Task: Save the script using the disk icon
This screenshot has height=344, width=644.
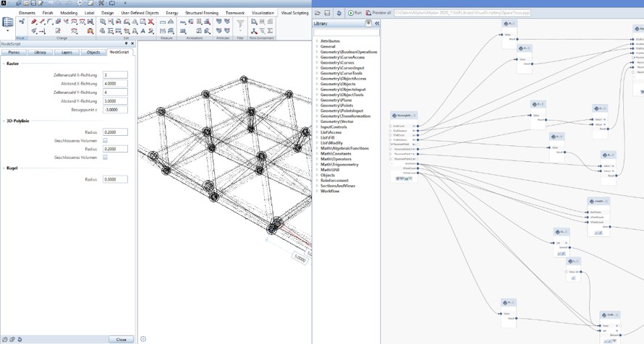Action: pyautogui.click(x=327, y=13)
